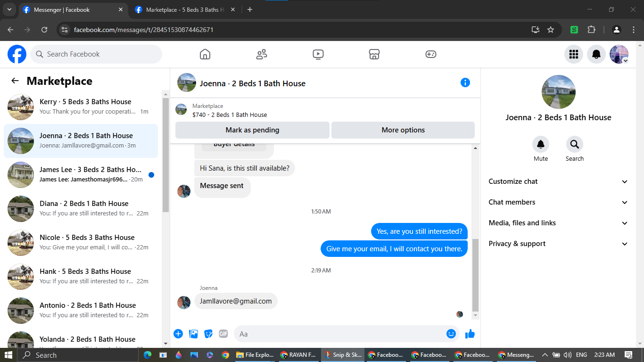This screenshot has height=362, width=644.
Task: Open a new Chrome tab
Action: (250, 9)
